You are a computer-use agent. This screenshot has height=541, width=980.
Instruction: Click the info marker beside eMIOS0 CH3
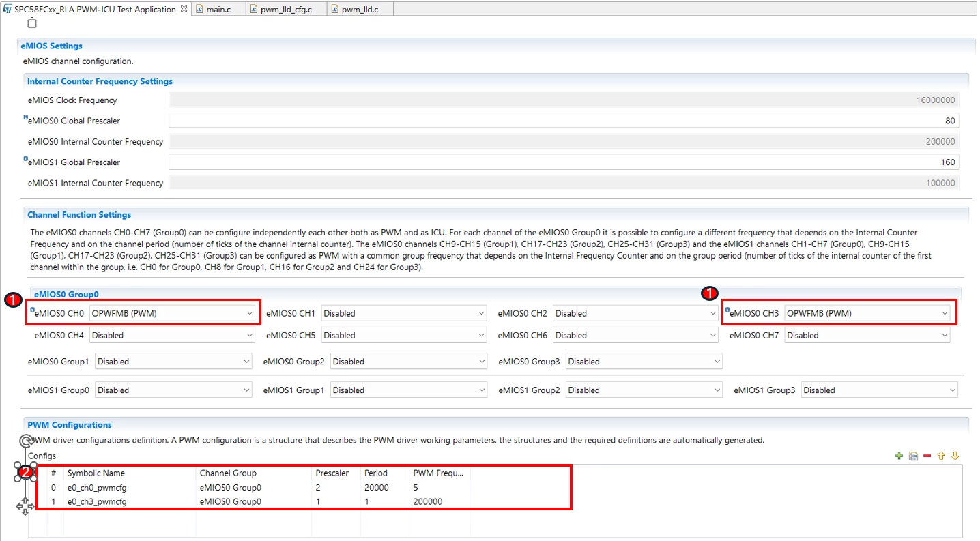pos(727,310)
